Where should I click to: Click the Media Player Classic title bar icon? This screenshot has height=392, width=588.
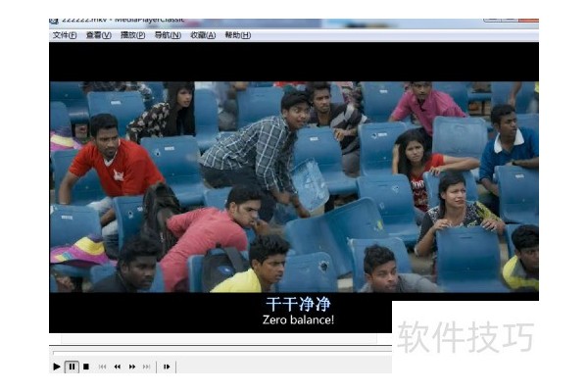[54, 21]
